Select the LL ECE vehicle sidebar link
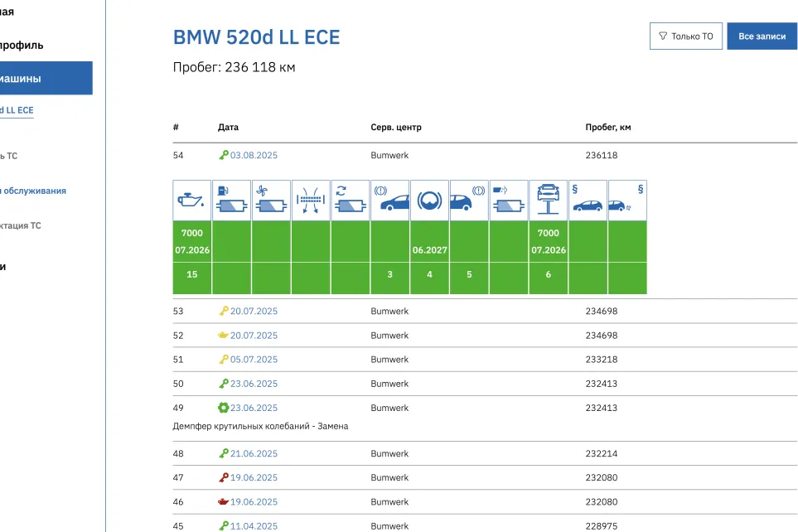Viewport: 798px width, 532px height. coord(17,110)
